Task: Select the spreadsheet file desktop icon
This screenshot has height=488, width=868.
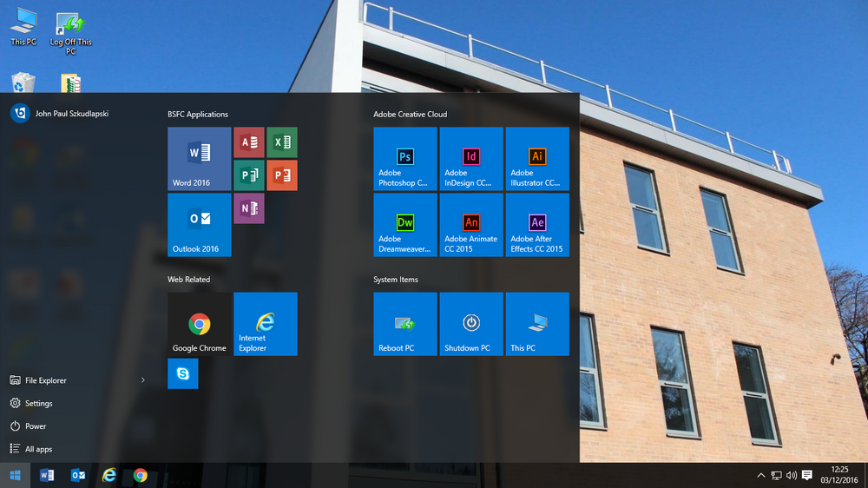Action: tap(71, 83)
